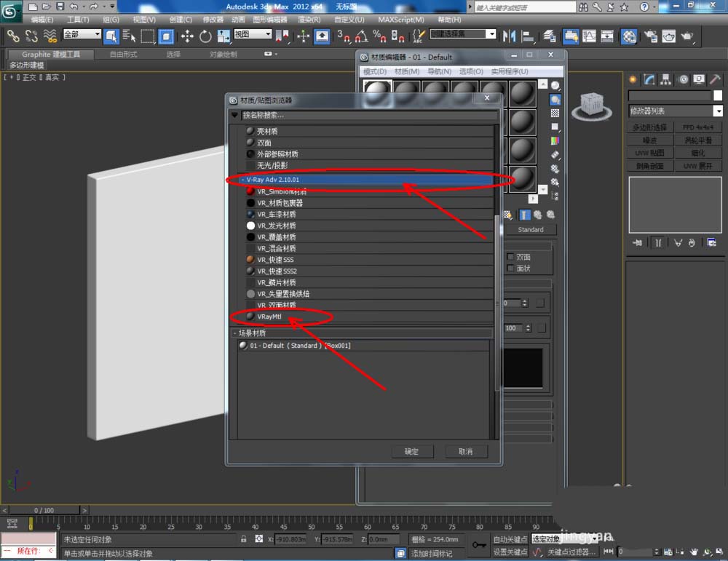
Task: Open 材质(M) menu in material editor
Action: click(407, 71)
